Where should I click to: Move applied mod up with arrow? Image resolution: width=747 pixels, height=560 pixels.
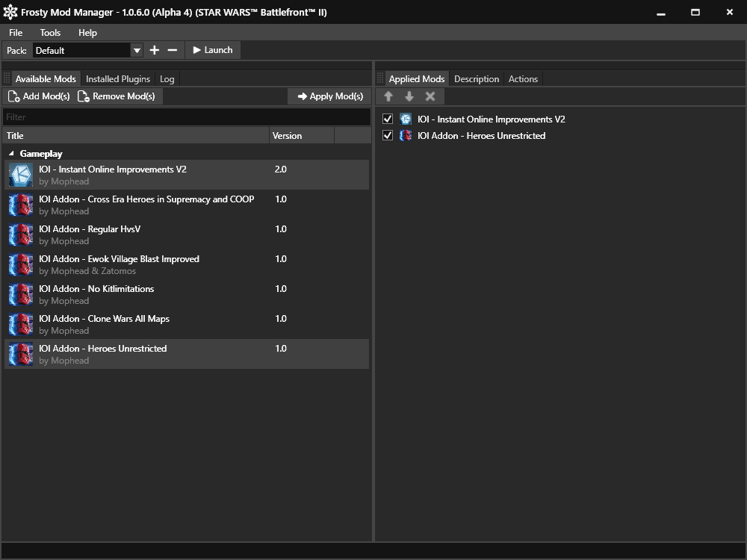tap(388, 96)
